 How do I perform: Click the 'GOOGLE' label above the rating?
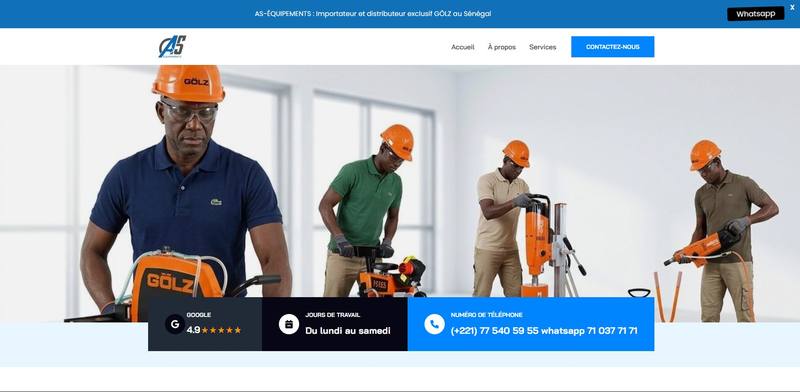pos(198,315)
